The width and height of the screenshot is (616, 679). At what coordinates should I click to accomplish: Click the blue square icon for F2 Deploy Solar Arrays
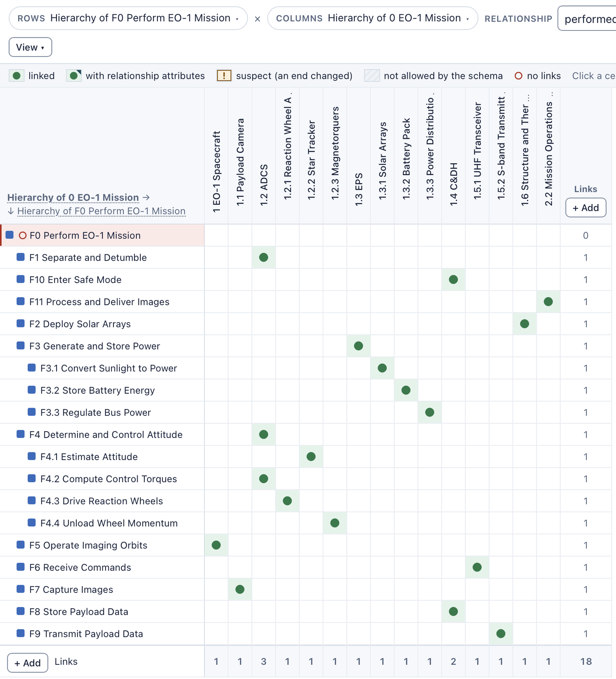(21, 323)
